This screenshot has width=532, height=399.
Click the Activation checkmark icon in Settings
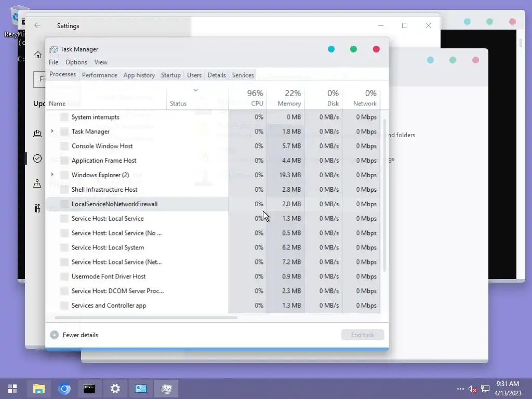pyautogui.click(x=37, y=158)
